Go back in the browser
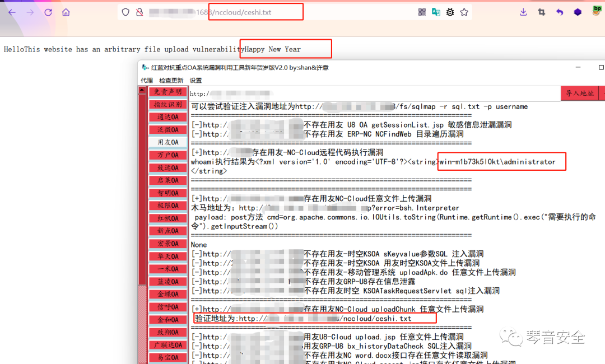 pyautogui.click(x=12, y=12)
